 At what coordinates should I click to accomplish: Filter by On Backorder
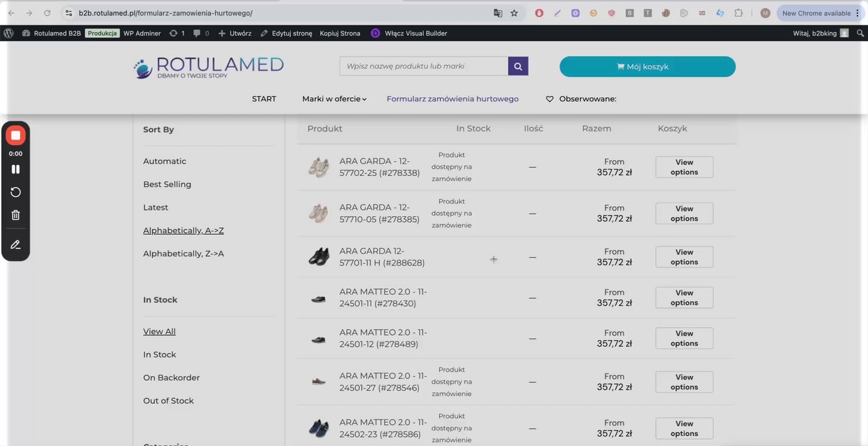(x=172, y=378)
